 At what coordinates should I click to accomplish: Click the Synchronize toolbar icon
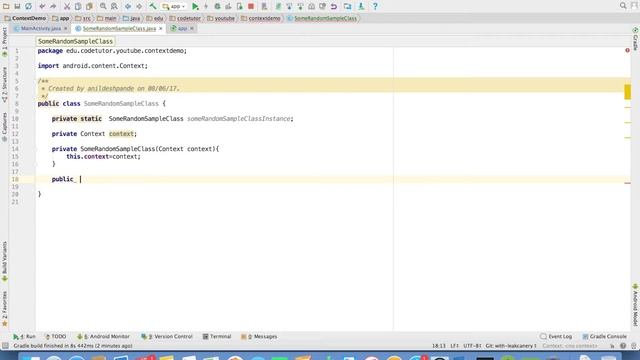tap(28, 6)
